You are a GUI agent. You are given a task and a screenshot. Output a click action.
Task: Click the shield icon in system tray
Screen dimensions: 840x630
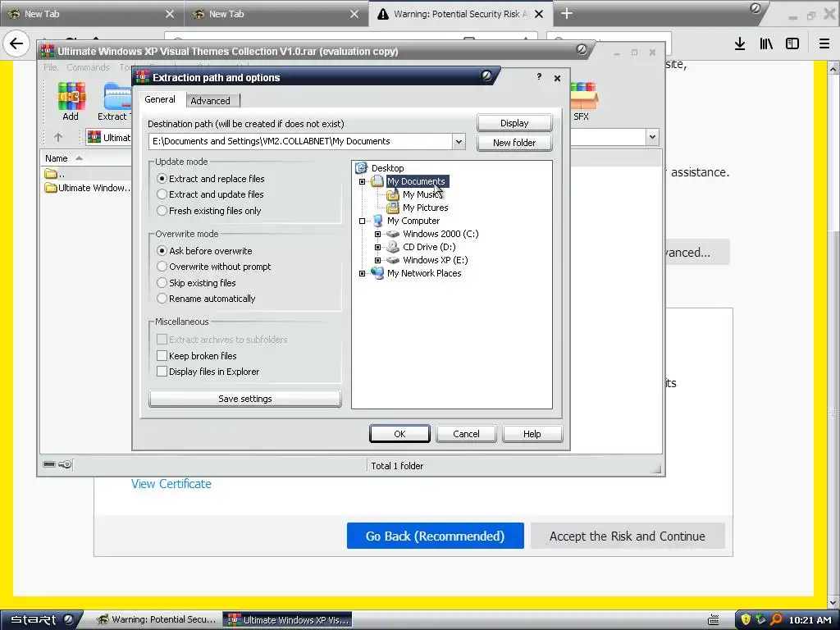(x=746, y=620)
